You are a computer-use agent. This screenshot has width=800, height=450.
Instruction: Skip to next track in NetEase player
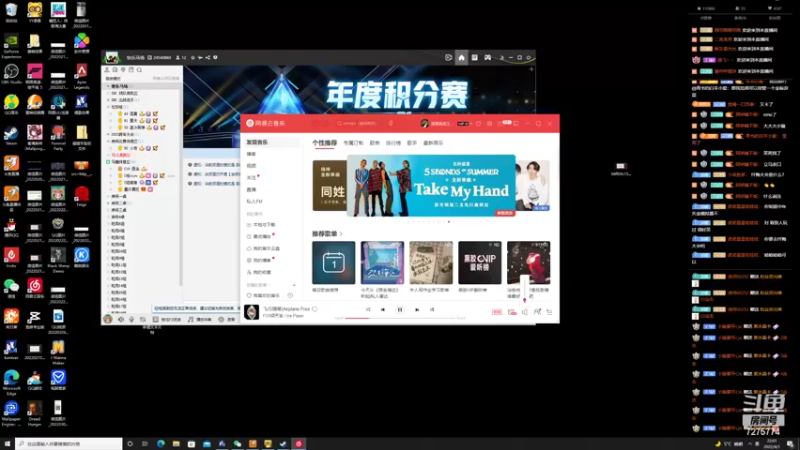pyautogui.click(x=417, y=309)
